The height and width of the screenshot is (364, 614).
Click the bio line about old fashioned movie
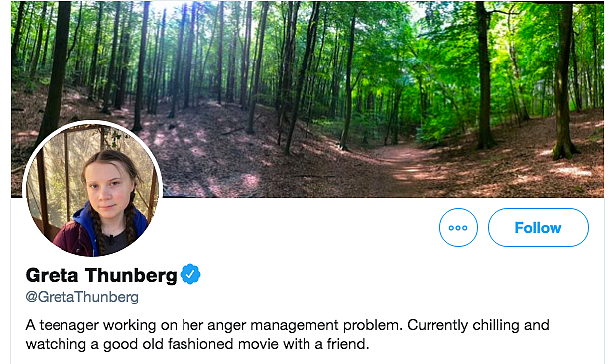(197, 344)
